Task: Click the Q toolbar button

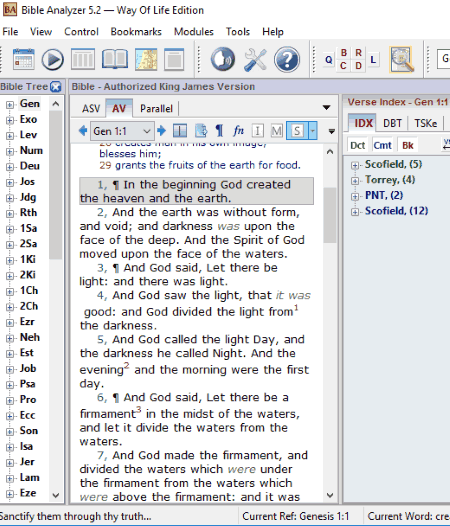Action: click(329, 60)
